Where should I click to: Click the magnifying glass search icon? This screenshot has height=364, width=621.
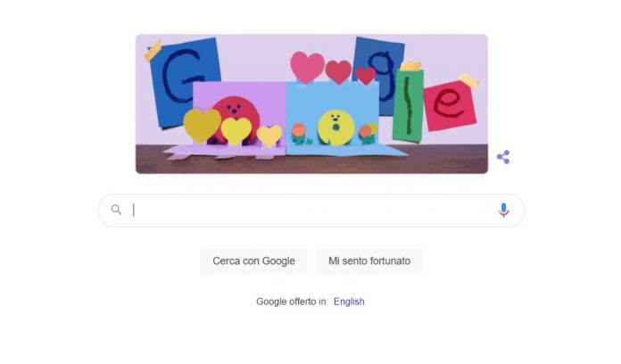pos(116,210)
